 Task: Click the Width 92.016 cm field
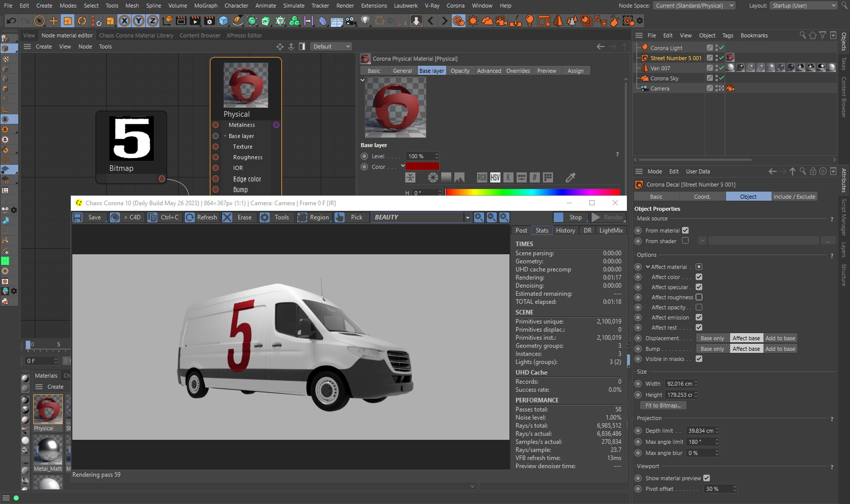coord(682,384)
